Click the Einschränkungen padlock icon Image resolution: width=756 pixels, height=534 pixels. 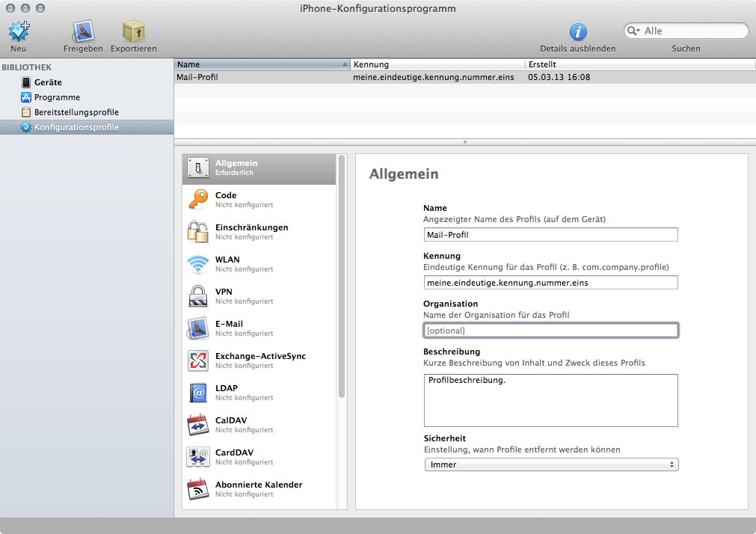click(198, 232)
